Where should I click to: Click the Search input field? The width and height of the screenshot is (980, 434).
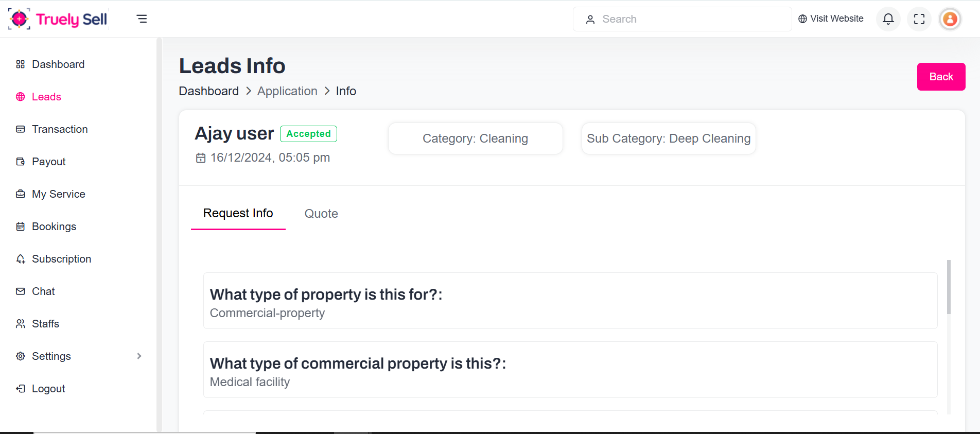690,19
